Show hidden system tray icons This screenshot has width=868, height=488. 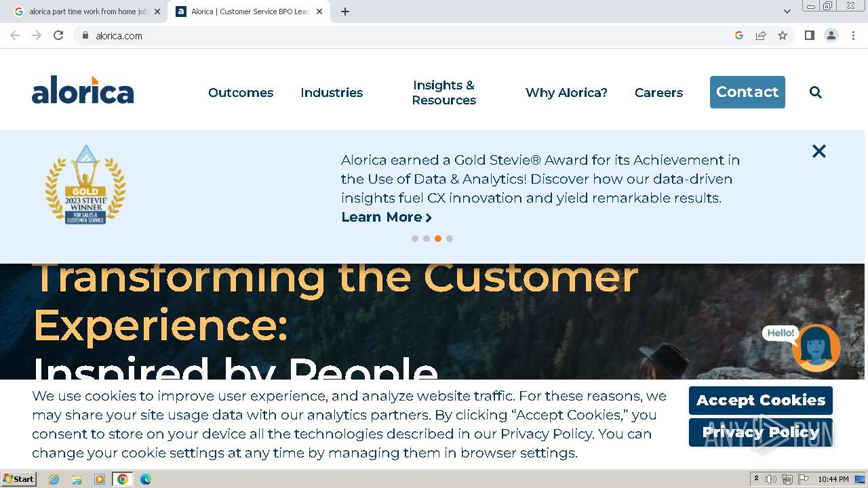(x=756, y=479)
